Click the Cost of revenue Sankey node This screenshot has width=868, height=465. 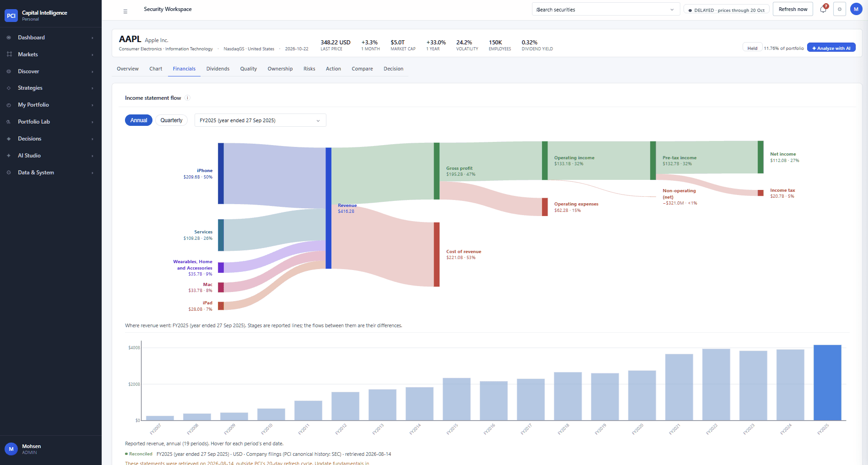coord(437,254)
